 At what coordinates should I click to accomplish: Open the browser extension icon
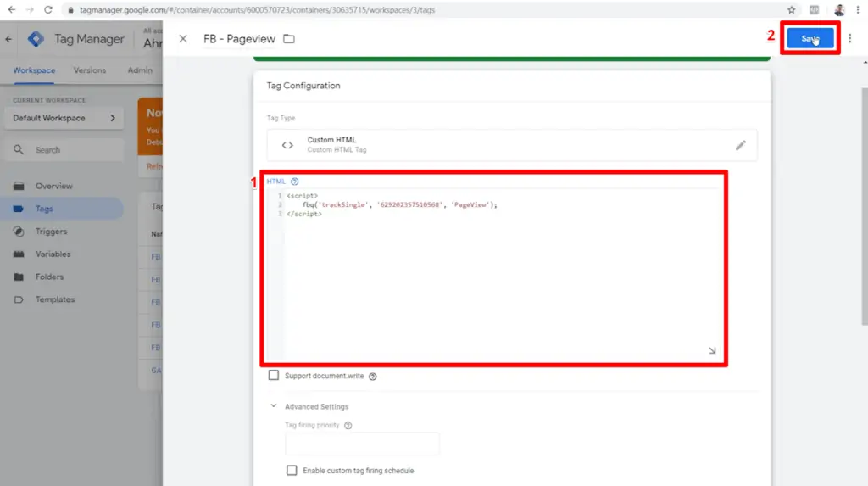[814, 9]
